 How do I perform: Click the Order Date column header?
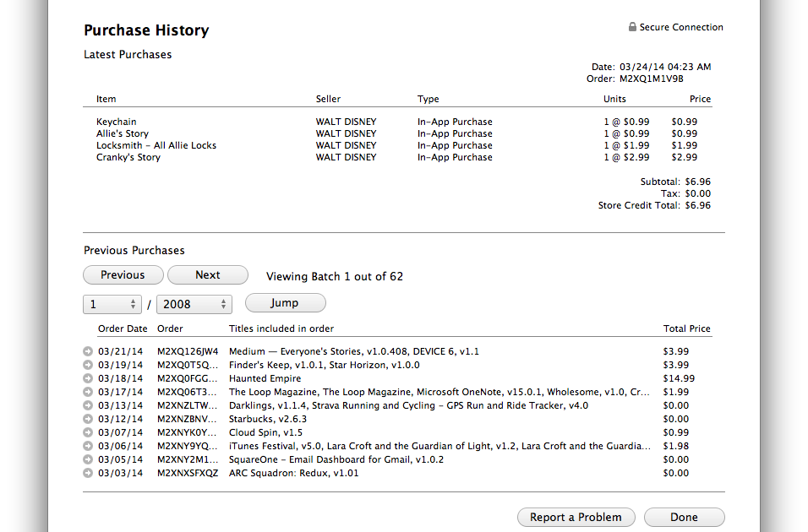point(123,328)
